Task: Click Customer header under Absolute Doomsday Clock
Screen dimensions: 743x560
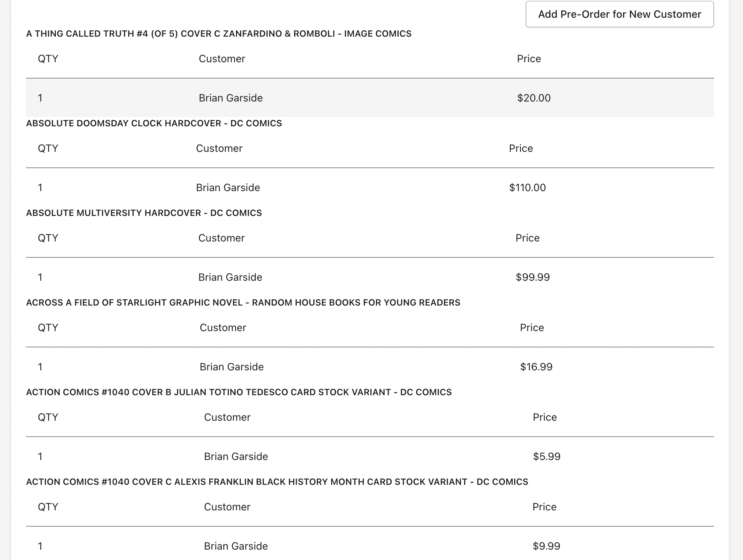Action: (219, 149)
